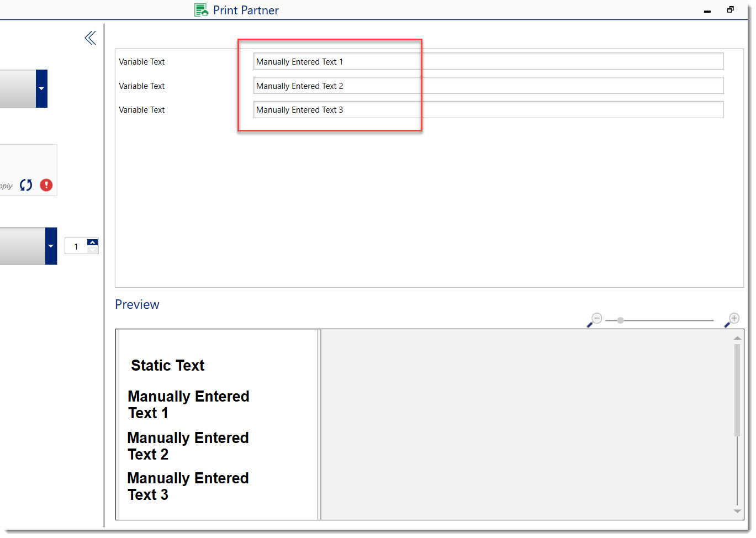Click the preview vertical scrollbar thumb
The width and height of the screenshot is (756, 538).
737,389
